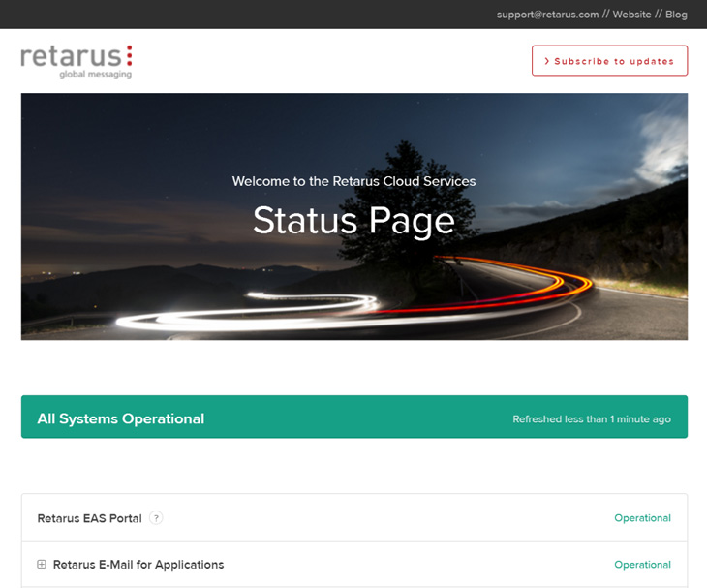Open the Blog link in top bar
Image resolution: width=707 pixels, height=588 pixels.
point(676,15)
